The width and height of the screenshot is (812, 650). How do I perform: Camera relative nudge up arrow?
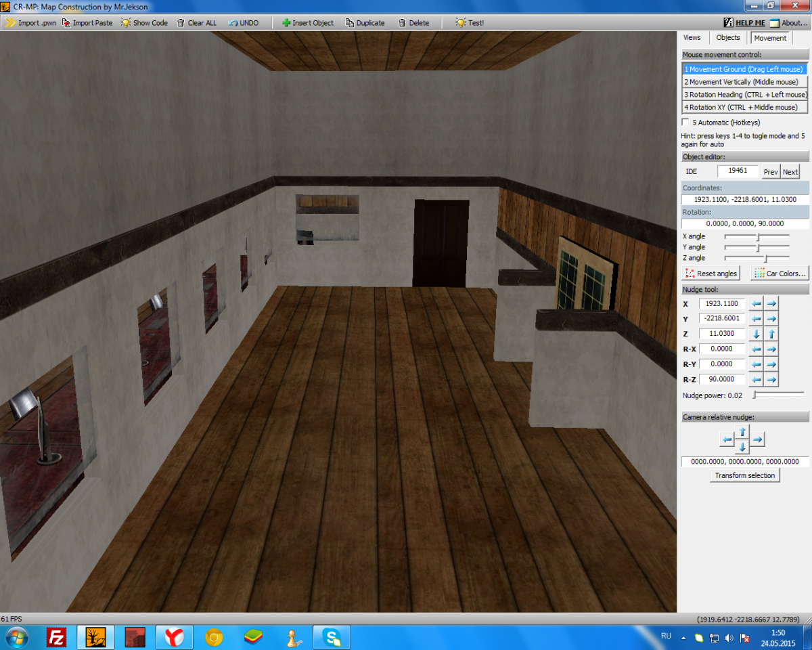coord(742,431)
